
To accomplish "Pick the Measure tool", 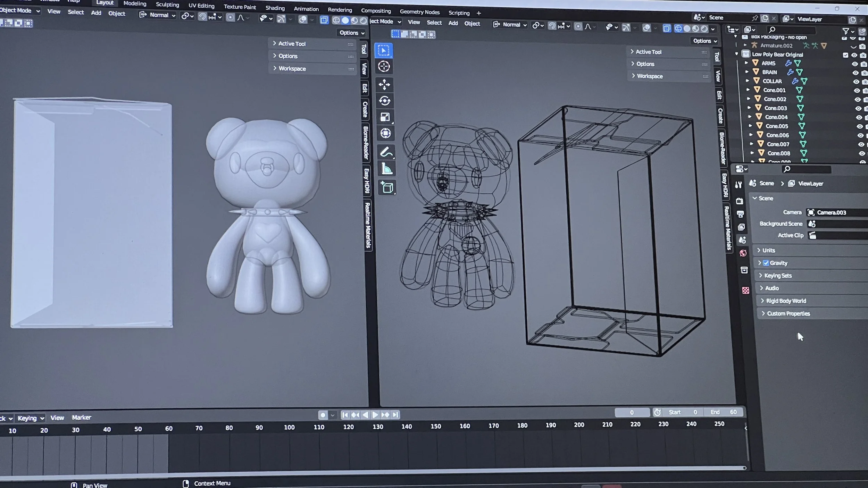I will [x=386, y=169].
